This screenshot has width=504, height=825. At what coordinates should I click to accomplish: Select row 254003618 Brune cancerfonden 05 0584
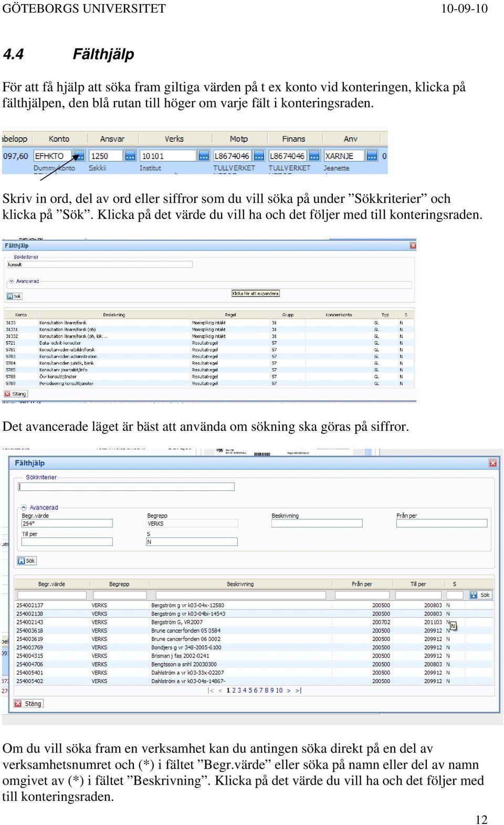pos(254,631)
